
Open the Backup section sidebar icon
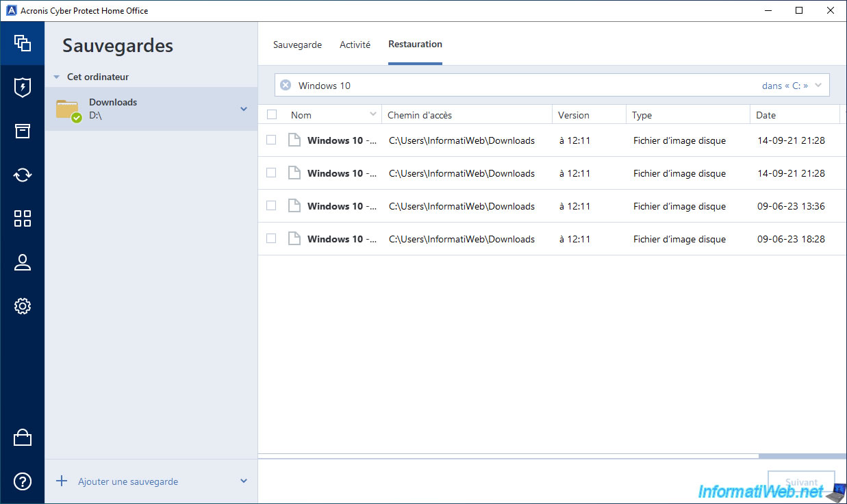[x=23, y=43]
